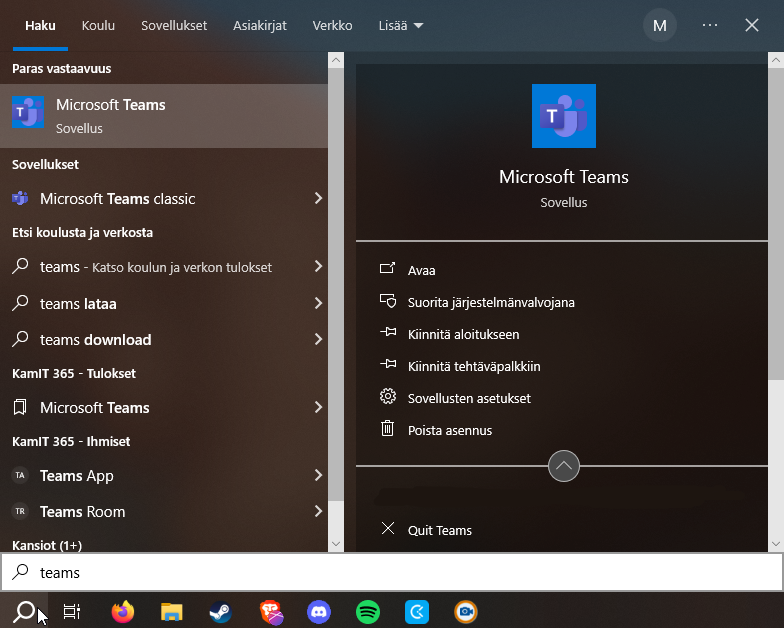Open File Explorer from the taskbar
The height and width of the screenshot is (628, 784).
click(172, 611)
